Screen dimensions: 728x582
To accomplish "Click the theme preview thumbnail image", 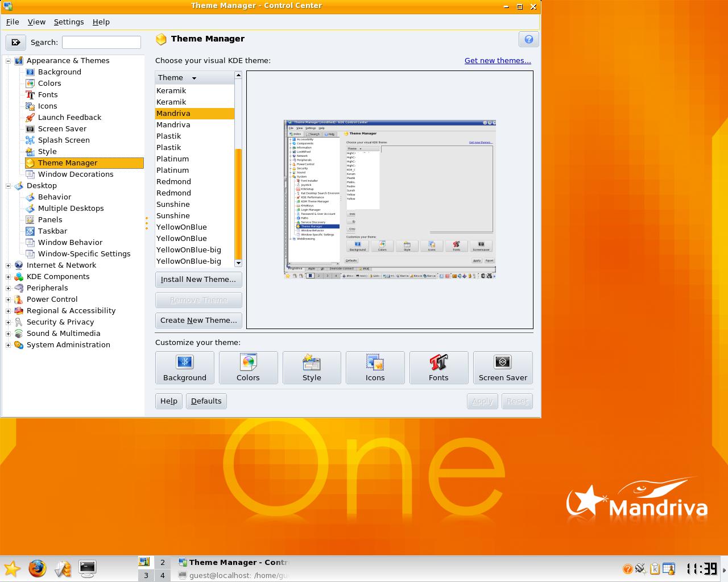I will (390, 199).
